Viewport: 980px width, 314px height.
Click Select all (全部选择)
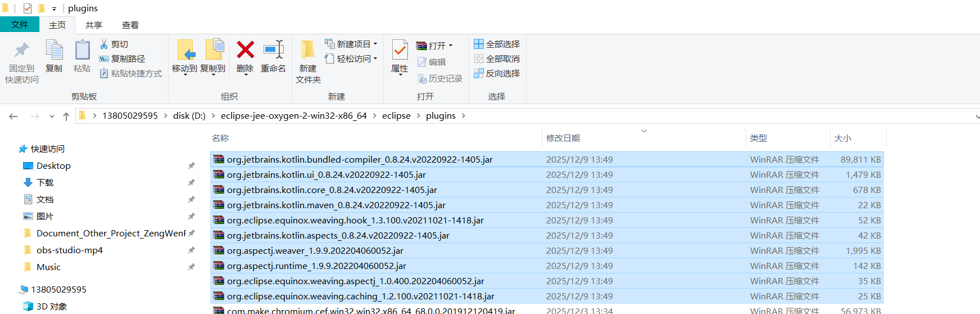tap(497, 44)
